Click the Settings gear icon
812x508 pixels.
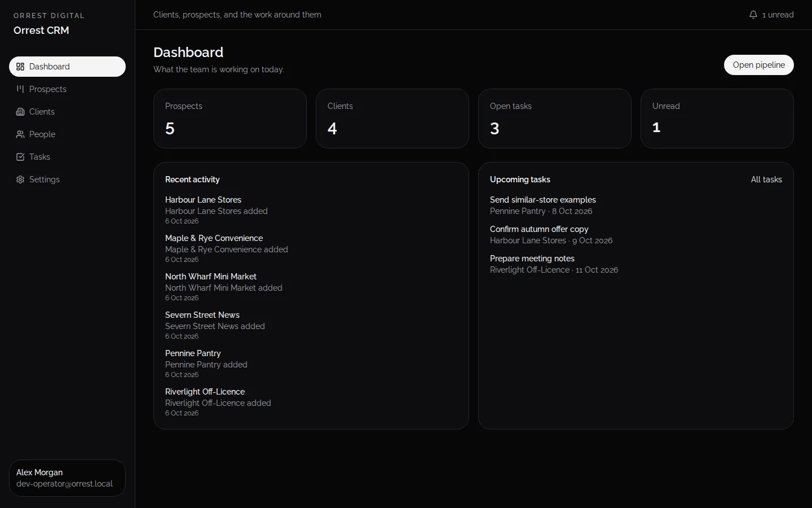[x=20, y=179]
